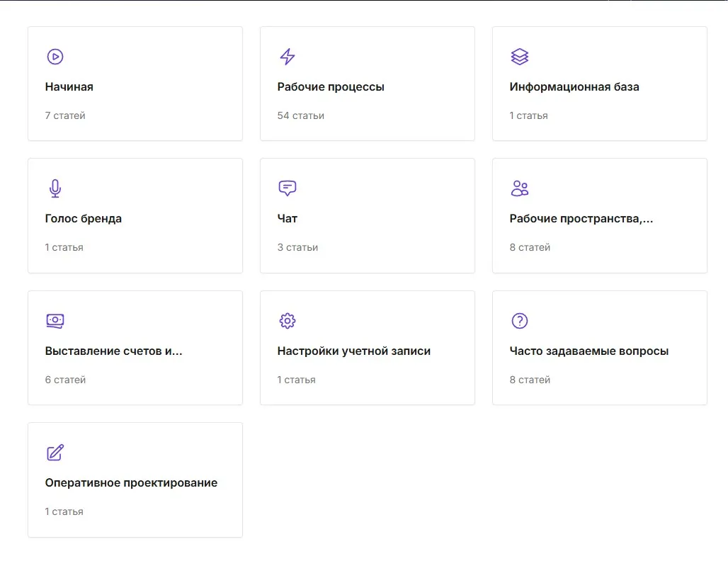Open the Чат category title
This screenshot has height=561, width=728.
(288, 219)
